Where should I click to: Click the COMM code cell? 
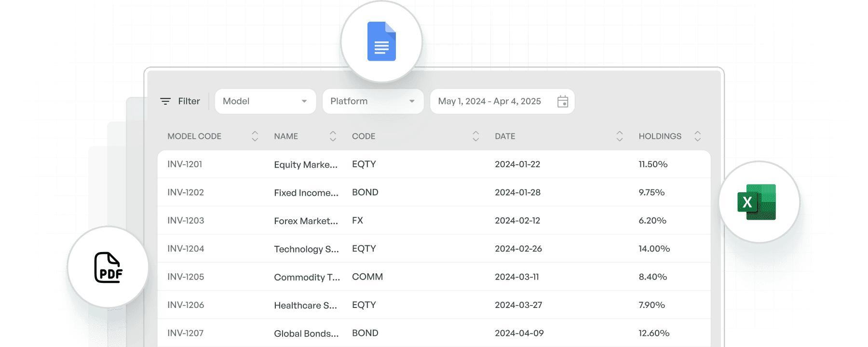pyautogui.click(x=367, y=277)
